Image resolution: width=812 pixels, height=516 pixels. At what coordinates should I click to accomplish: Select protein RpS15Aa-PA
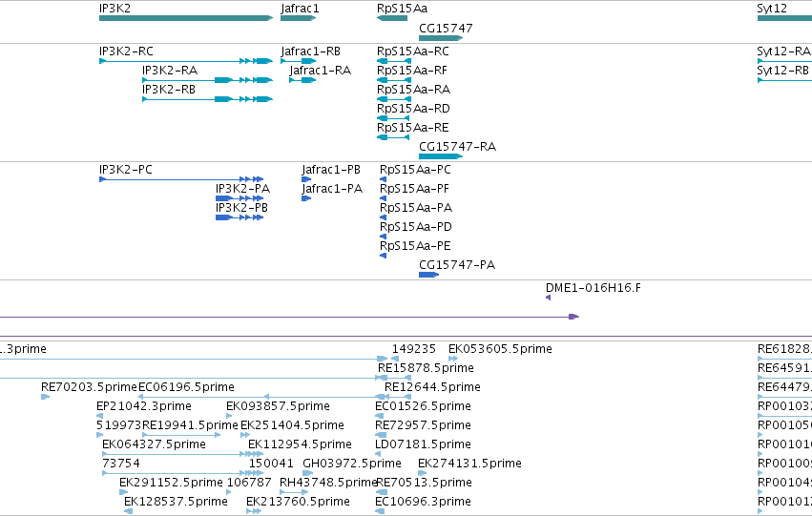coord(384,217)
